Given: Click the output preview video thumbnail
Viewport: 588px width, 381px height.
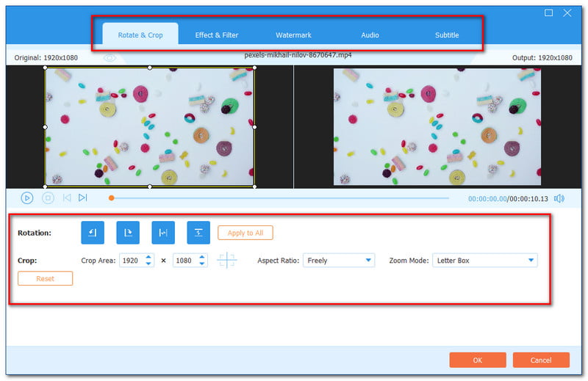Looking at the screenshot, I should point(437,126).
